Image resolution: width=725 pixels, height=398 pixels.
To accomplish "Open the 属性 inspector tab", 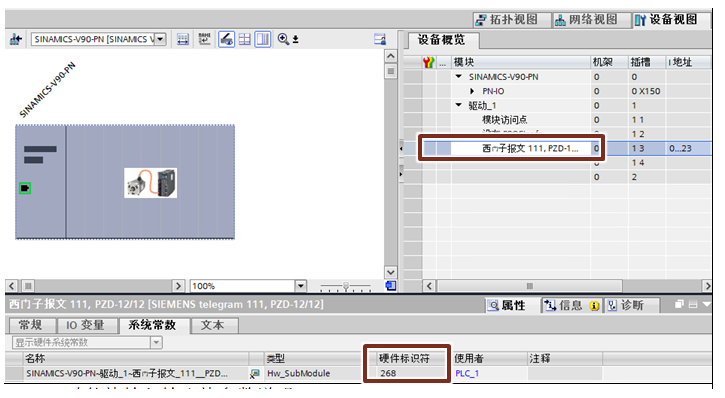I will (x=508, y=306).
